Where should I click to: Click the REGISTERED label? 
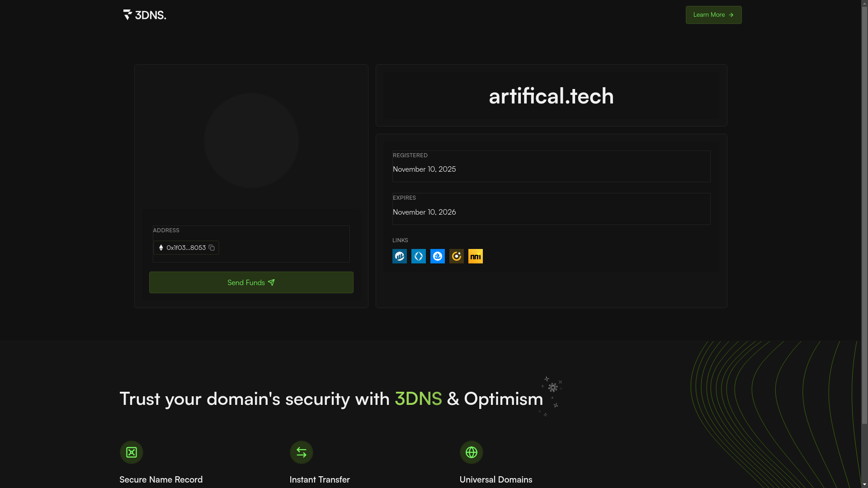click(x=410, y=155)
